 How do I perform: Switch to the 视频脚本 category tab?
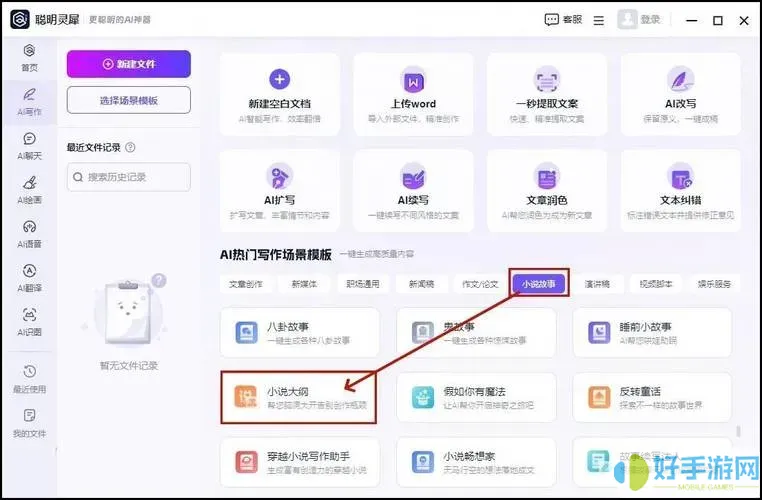click(656, 284)
